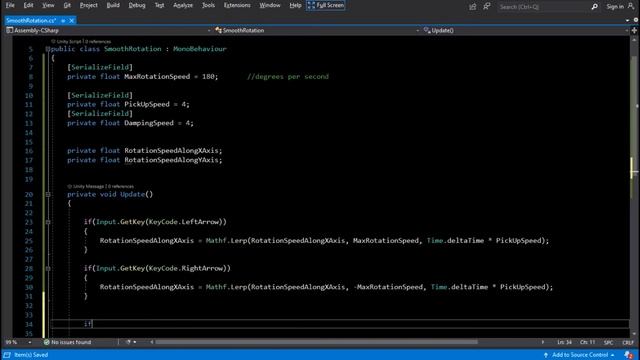640x360 pixels.
Task: Click the Full Screen button
Action: click(326, 5)
